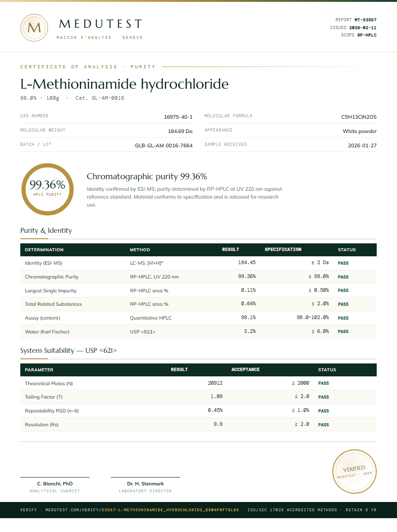Select the 1.09 tailing factor result
The image size is (397, 532).
tap(217, 397)
